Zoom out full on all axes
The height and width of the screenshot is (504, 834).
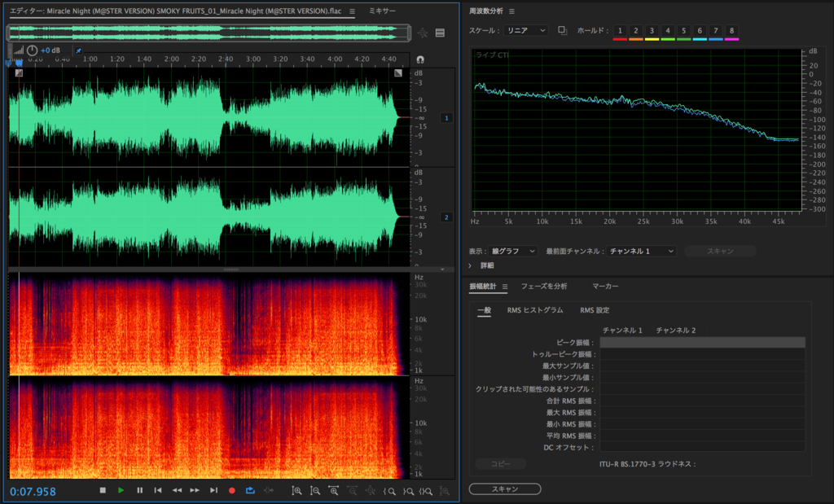pyautogui.click(x=371, y=491)
